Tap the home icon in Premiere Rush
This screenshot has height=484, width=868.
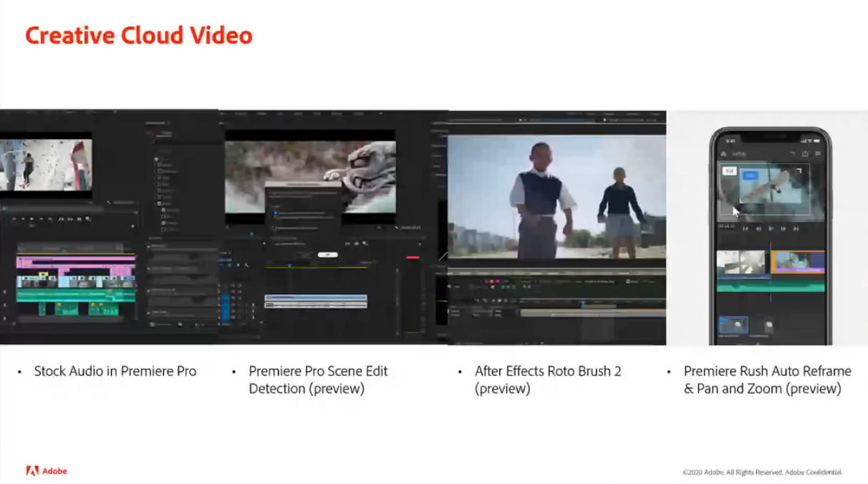(x=724, y=154)
